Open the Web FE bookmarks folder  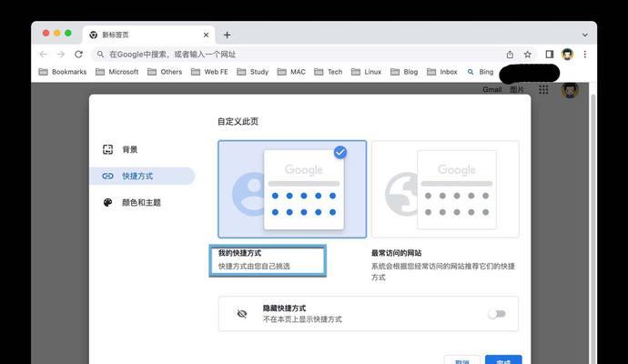point(209,72)
